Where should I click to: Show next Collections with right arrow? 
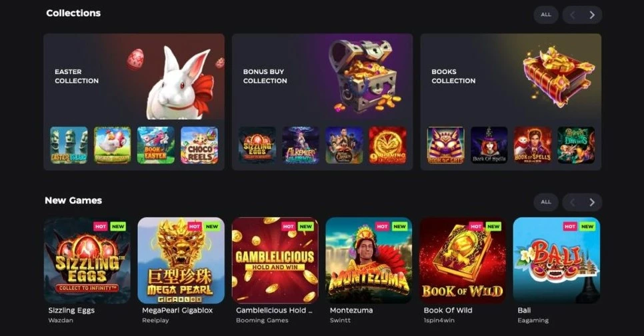pos(592,15)
